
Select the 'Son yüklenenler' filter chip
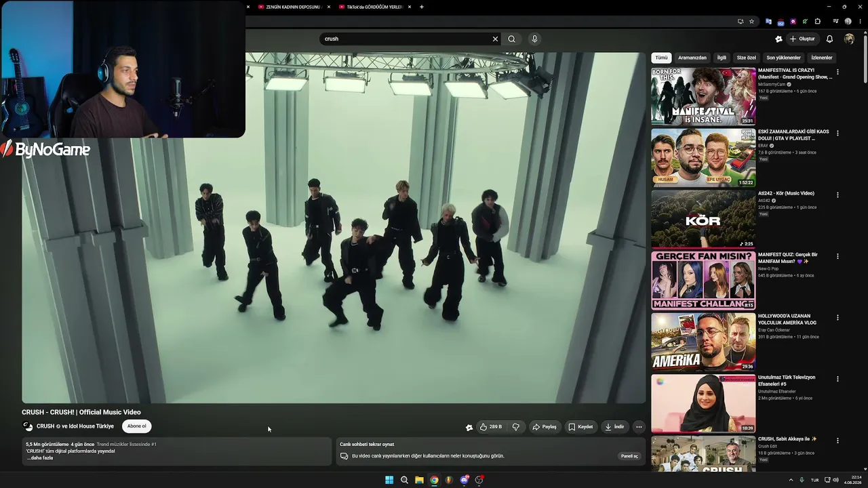click(x=783, y=58)
